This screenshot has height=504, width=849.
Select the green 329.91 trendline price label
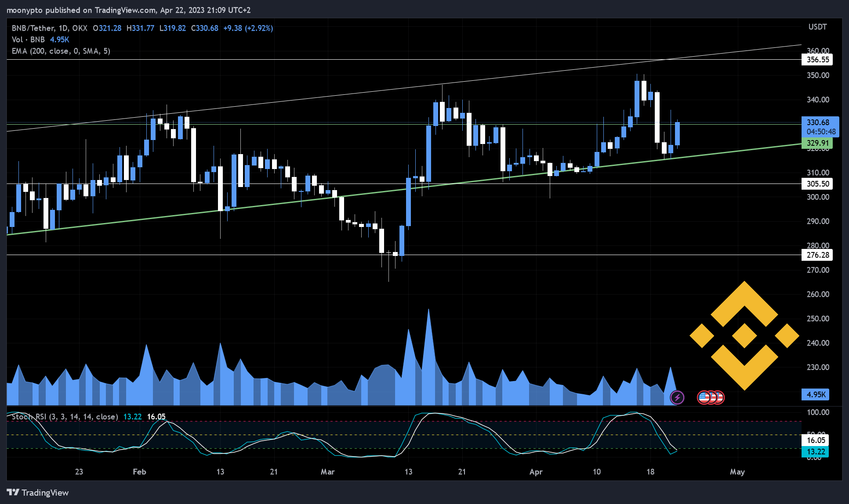point(817,143)
